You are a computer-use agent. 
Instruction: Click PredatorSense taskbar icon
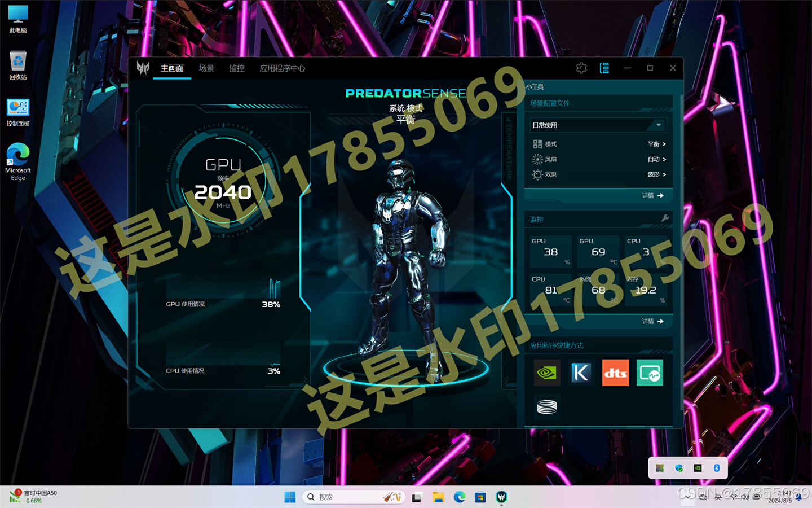coord(501,497)
